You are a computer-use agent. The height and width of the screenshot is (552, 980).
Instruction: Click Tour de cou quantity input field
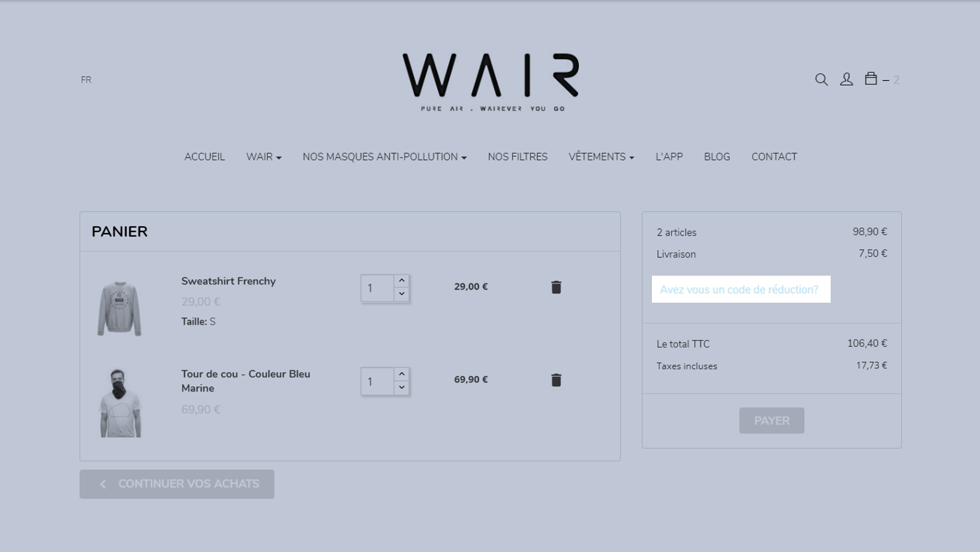[x=377, y=382]
